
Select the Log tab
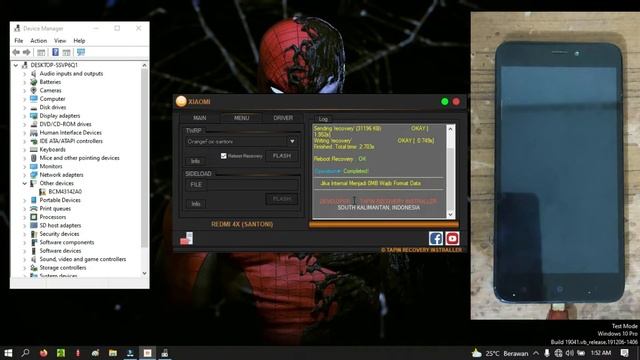323,119
